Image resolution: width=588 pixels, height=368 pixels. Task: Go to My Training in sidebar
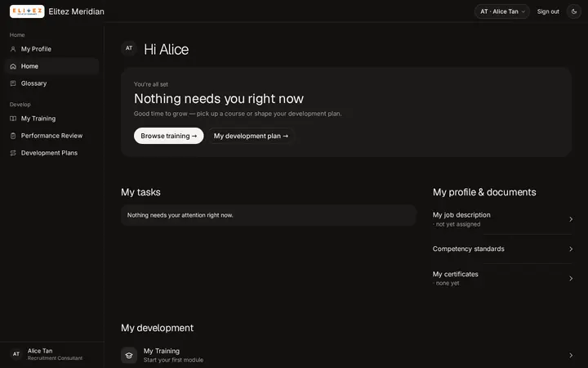click(x=51, y=119)
